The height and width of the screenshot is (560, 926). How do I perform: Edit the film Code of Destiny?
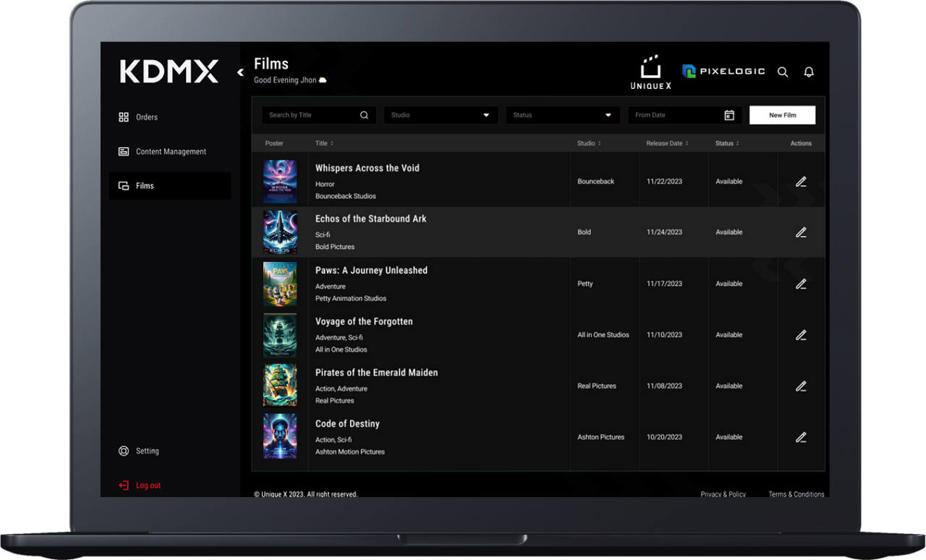(x=801, y=437)
